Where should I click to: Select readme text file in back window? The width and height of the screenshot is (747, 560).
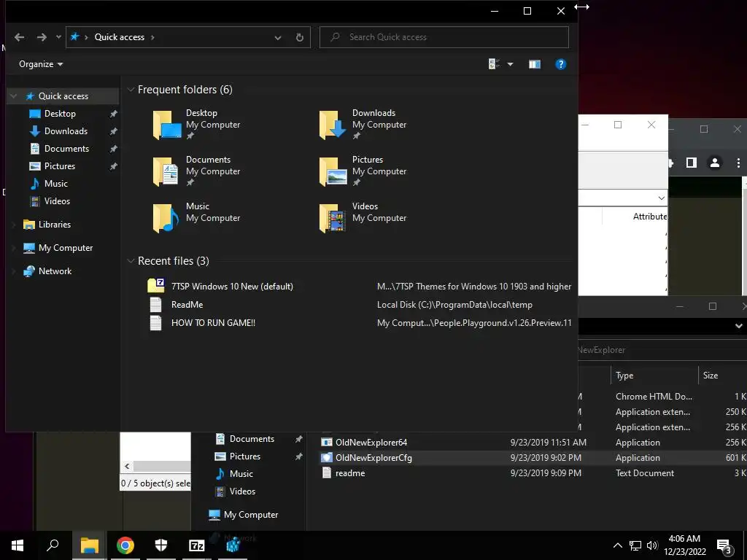(350, 472)
